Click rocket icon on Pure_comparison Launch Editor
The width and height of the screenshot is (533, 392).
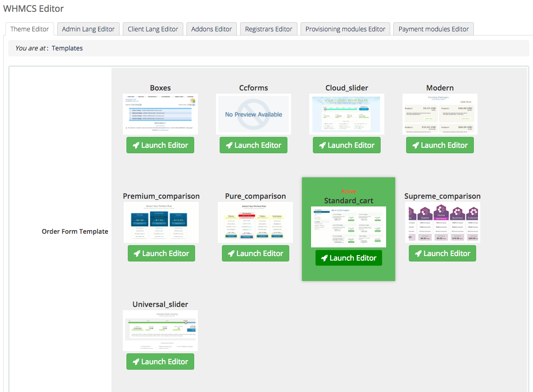pyautogui.click(x=231, y=254)
